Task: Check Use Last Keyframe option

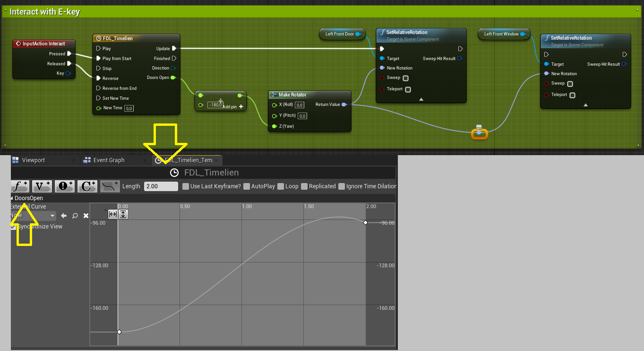Action: [x=186, y=186]
